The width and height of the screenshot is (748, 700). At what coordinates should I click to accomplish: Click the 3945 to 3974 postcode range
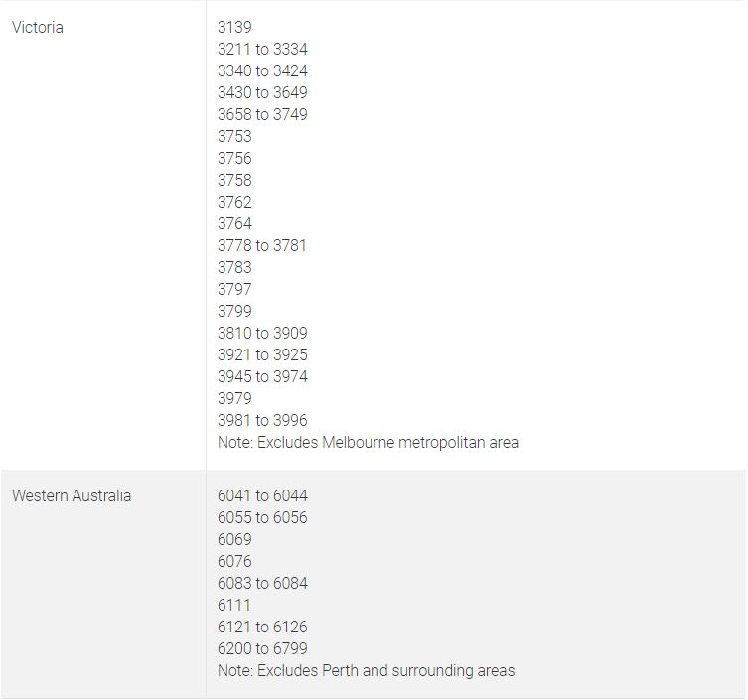[262, 376]
